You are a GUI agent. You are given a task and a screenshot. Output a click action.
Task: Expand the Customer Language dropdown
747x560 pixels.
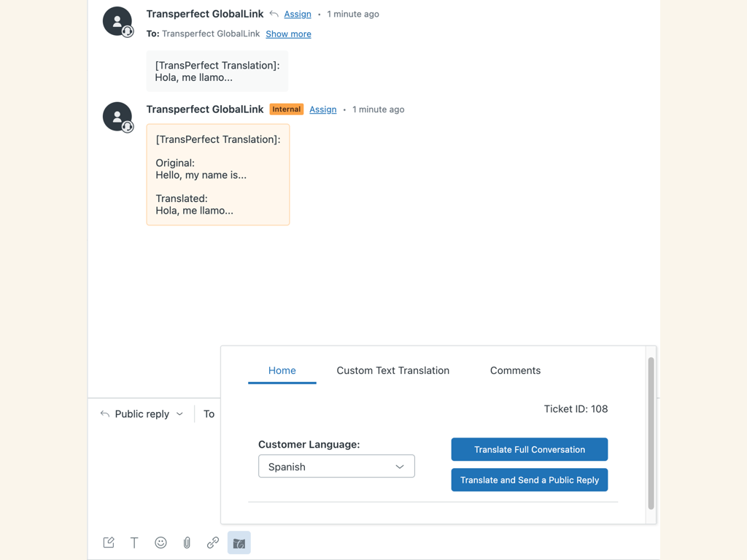336,467
